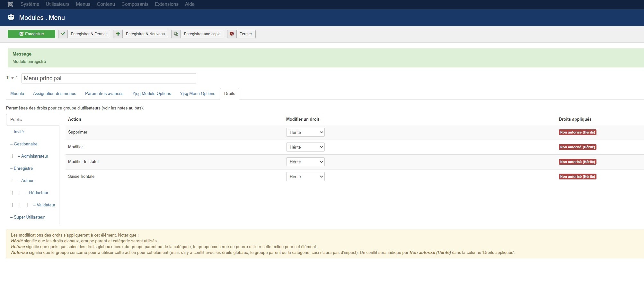This screenshot has width=644, height=286.
Task: Click the Titre input field
Action: point(109,78)
